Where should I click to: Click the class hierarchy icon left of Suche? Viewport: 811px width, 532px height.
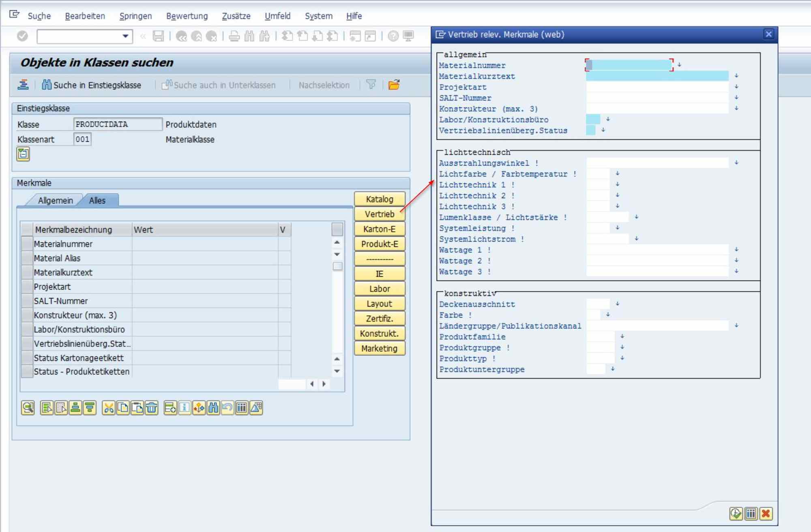(x=23, y=85)
